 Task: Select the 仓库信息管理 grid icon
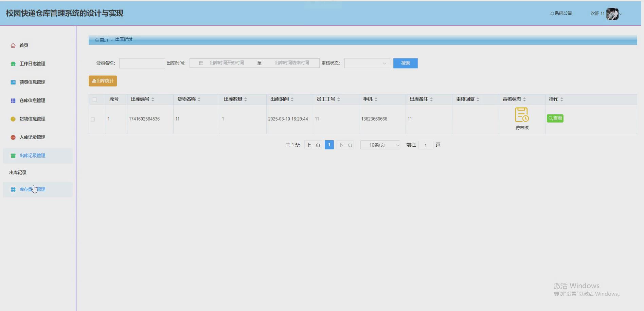(13, 100)
